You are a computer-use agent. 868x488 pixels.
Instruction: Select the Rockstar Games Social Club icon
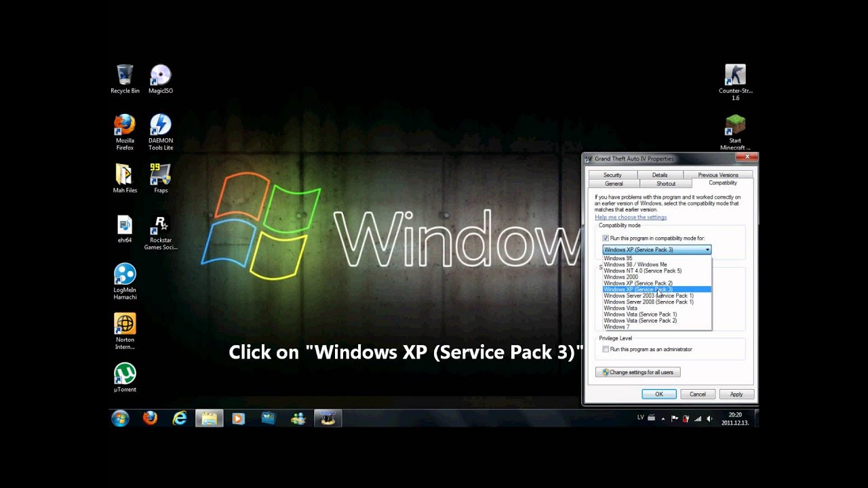(x=161, y=233)
